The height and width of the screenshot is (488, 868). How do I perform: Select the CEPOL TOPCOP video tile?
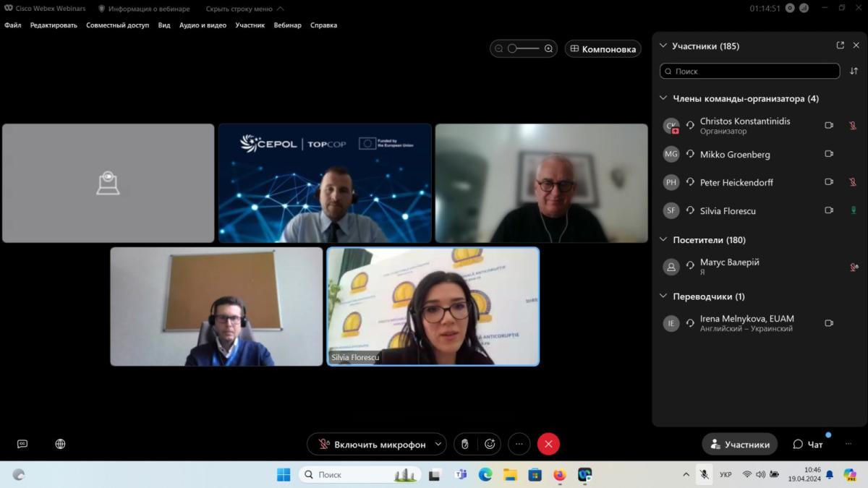(325, 183)
